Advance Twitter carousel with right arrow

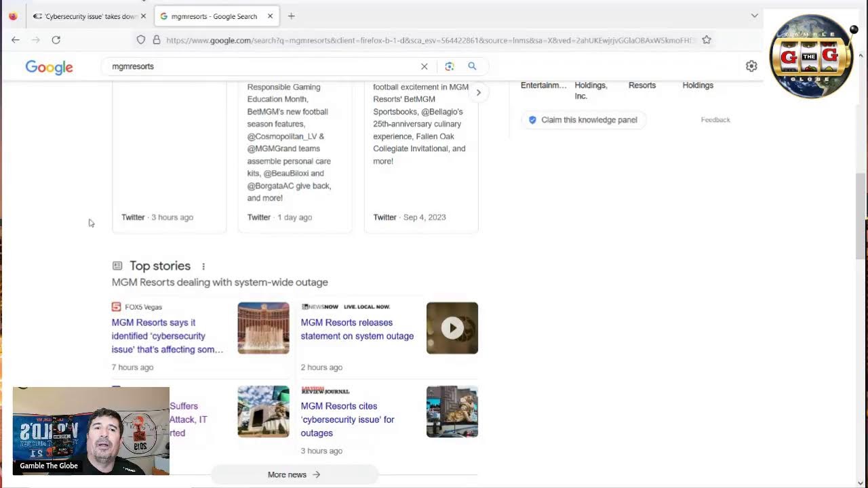(x=478, y=93)
